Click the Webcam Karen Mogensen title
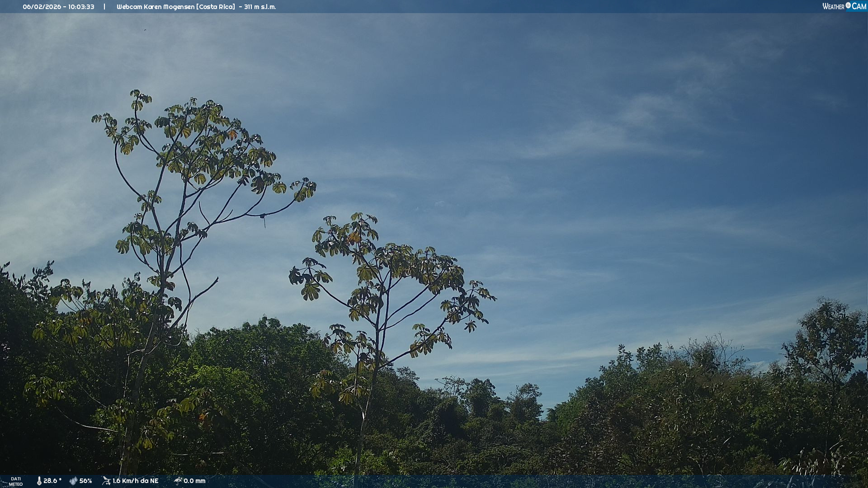The height and width of the screenshot is (488, 868). [156, 7]
